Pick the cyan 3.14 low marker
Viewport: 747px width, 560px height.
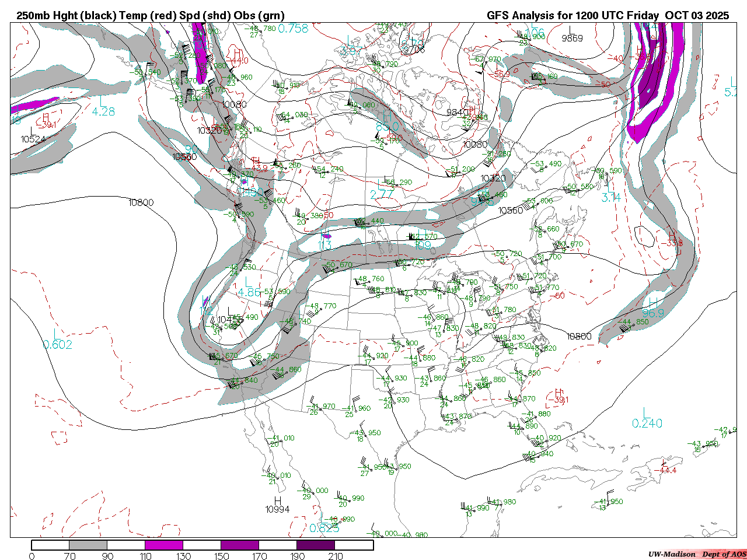click(611, 198)
